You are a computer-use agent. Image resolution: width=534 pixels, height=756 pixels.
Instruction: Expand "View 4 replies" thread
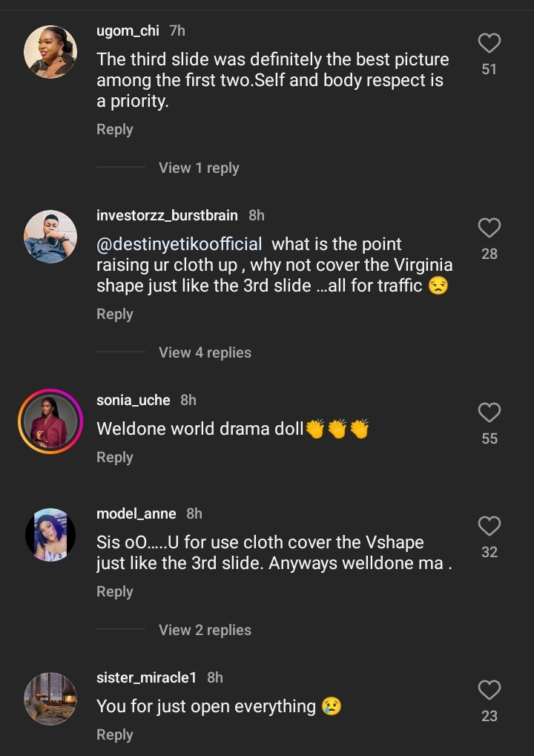205,353
